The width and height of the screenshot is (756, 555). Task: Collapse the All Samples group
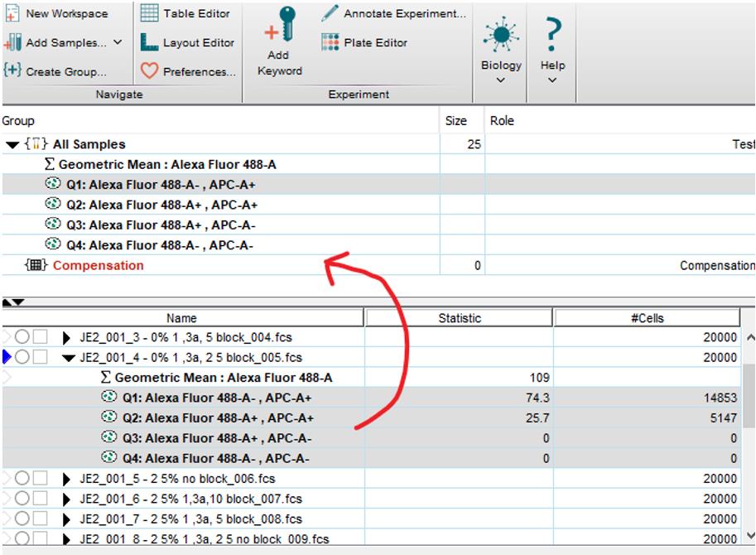click(12, 145)
